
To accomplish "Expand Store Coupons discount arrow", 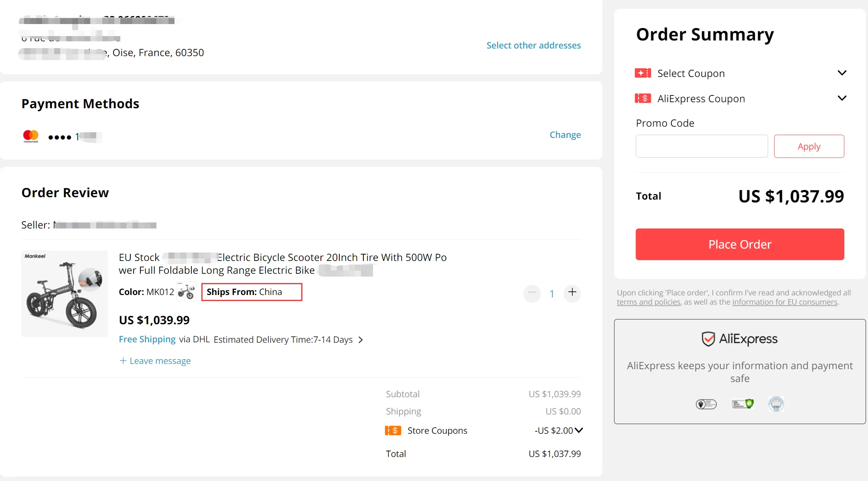I will (578, 430).
